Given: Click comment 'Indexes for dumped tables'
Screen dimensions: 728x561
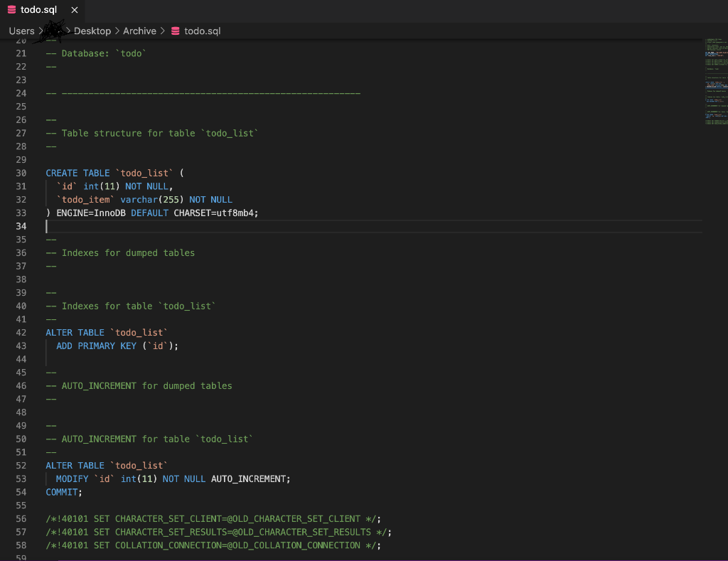Looking at the screenshot, I should (120, 253).
